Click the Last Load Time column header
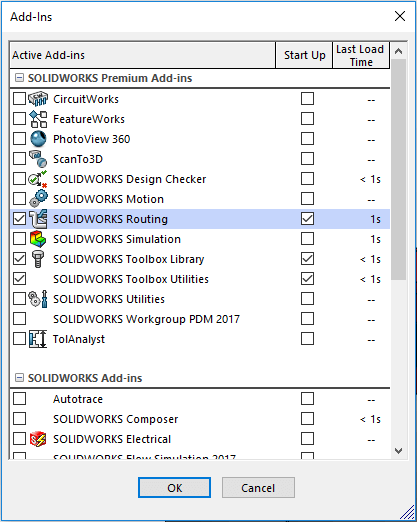Viewport: 417px width, 522px height. point(361,55)
